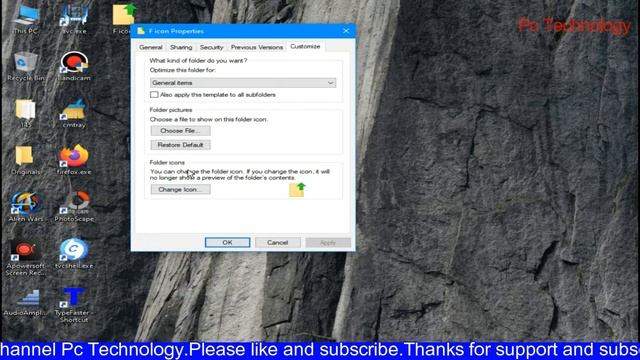Open This PC desktop icon
640x360 pixels.
26,18
